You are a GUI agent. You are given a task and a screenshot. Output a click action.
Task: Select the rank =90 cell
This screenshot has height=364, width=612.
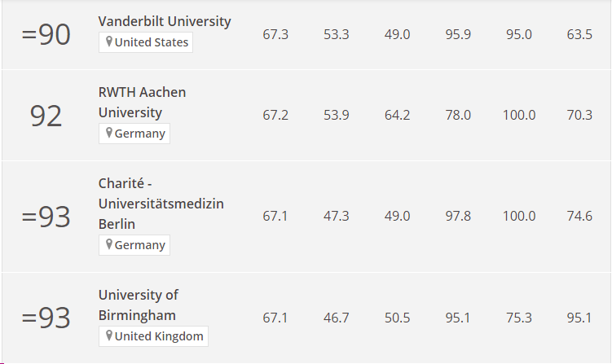point(46,35)
